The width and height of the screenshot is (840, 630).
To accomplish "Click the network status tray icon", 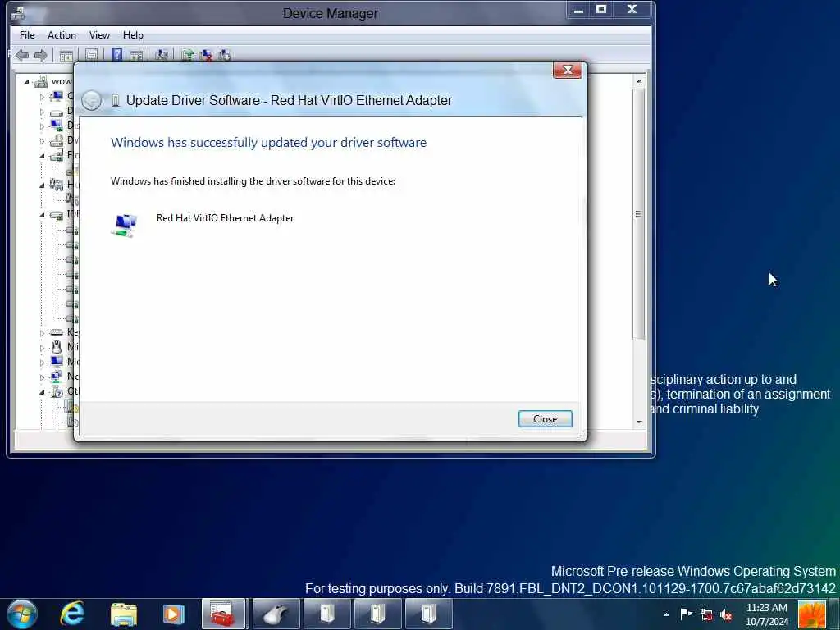I will pyautogui.click(x=706, y=615).
